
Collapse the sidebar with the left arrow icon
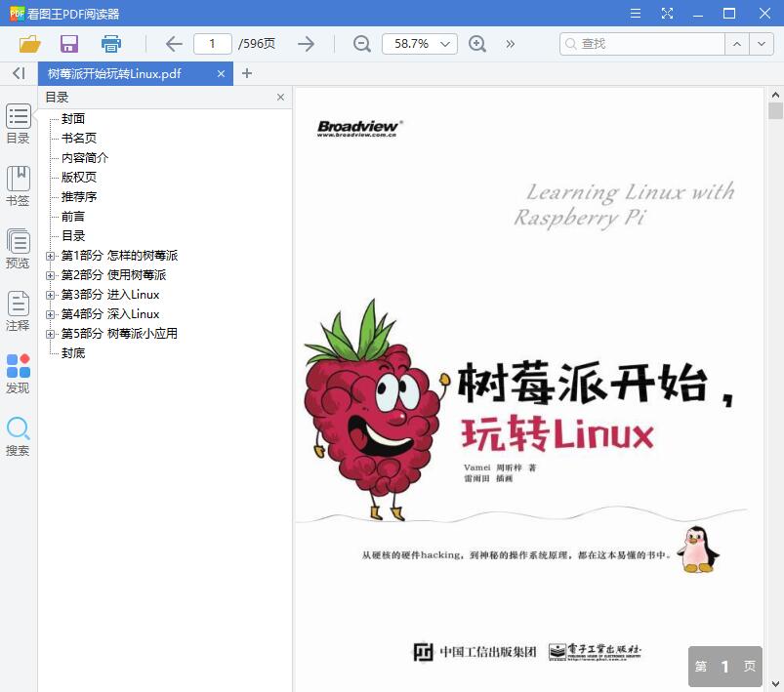tap(19, 73)
